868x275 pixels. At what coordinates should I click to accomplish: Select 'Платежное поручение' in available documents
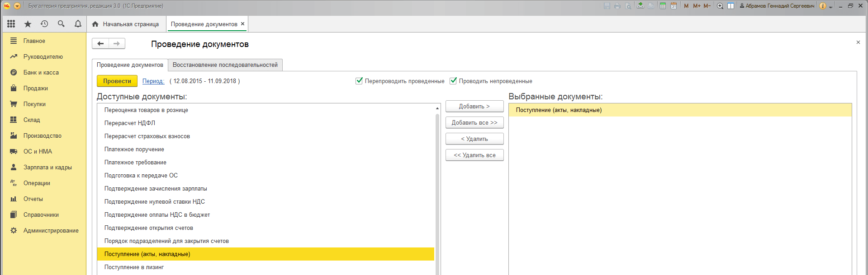[x=134, y=149]
